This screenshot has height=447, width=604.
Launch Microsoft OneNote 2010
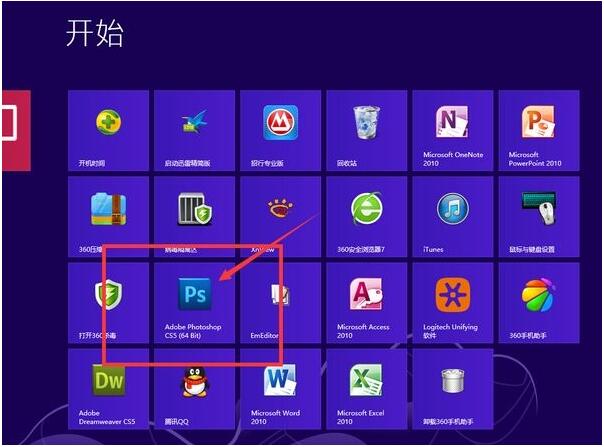[x=453, y=131]
